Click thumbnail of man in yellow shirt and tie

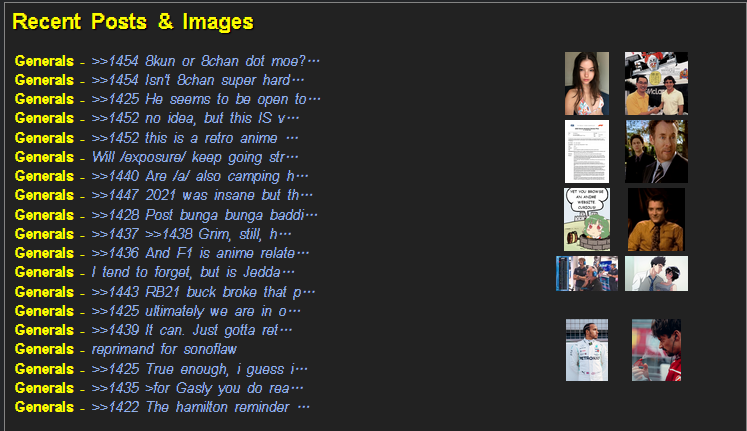(656, 219)
